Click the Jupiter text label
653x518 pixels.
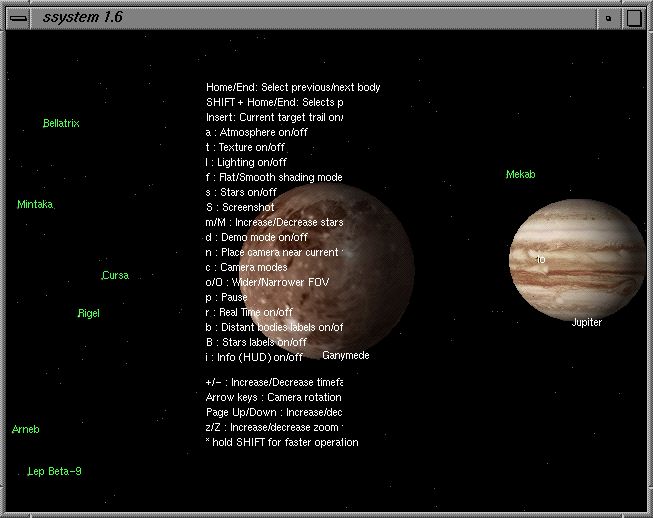(x=587, y=323)
